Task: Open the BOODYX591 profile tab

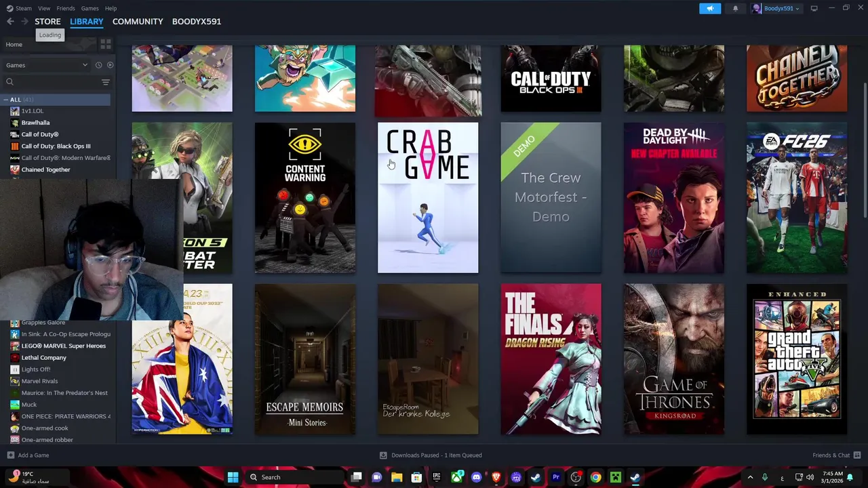Action: (197, 22)
